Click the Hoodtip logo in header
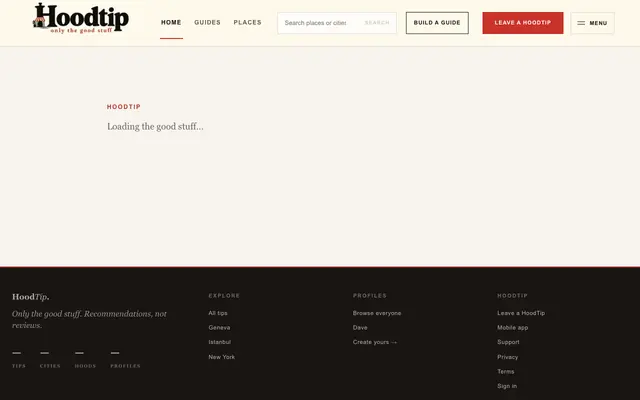Screen dimensions: 640x400 coord(81,18)
